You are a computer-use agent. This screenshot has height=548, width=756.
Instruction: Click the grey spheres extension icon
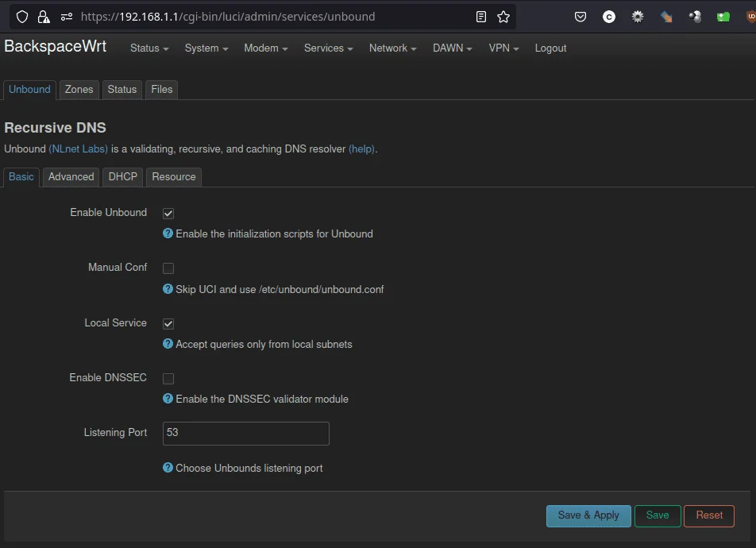[x=695, y=17]
